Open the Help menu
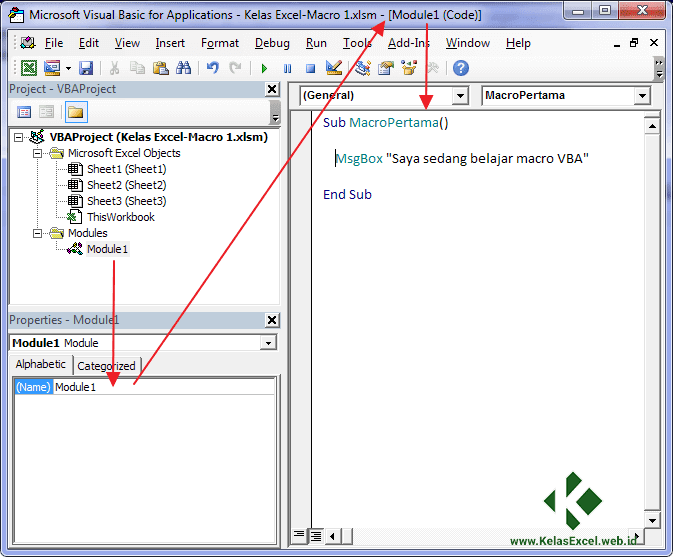This screenshot has height=557, width=673. coord(518,43)
